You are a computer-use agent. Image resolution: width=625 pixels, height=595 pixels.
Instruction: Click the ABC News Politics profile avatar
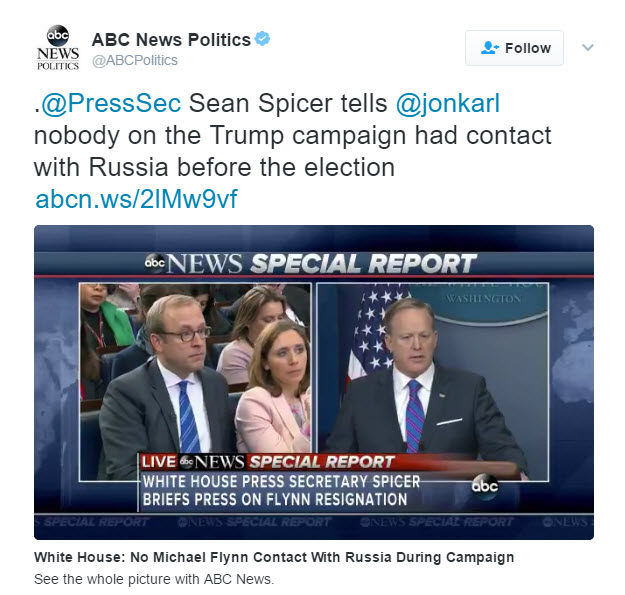pos(57,48)
